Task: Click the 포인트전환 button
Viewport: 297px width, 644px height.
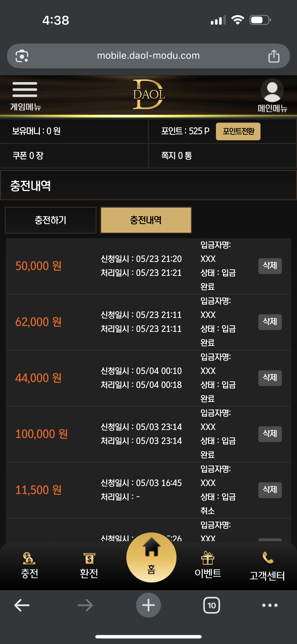Action: 238,131
